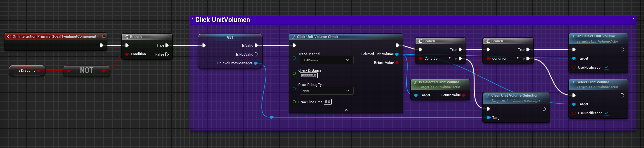This screenshot has height=148, width=644.
Task: Click event delegate pin on On Interaction Primary
Action: point(104,36)
